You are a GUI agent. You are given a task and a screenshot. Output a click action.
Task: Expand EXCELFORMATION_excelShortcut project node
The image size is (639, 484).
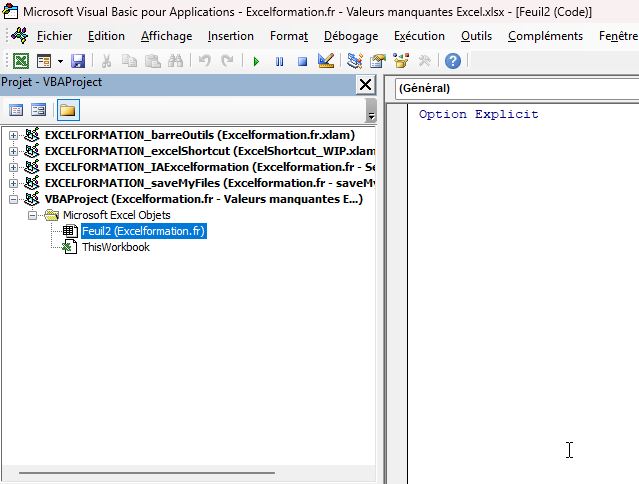[13, 151]
